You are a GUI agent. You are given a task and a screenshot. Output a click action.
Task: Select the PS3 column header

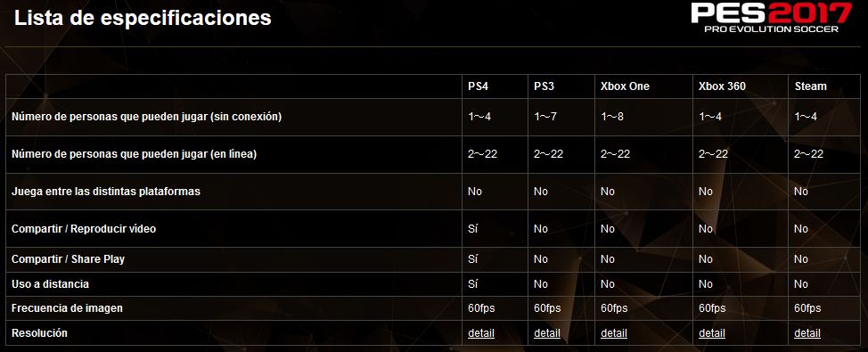click(545, 86)
